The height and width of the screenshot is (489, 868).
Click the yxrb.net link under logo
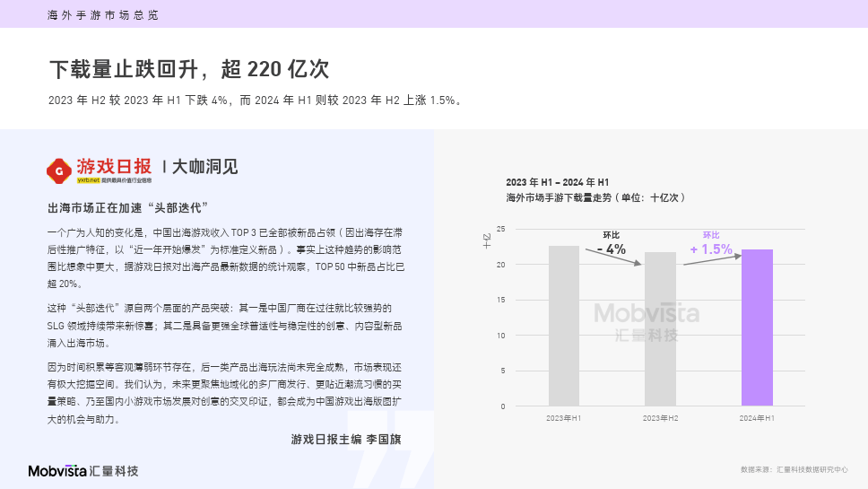(x=88, y=180)
